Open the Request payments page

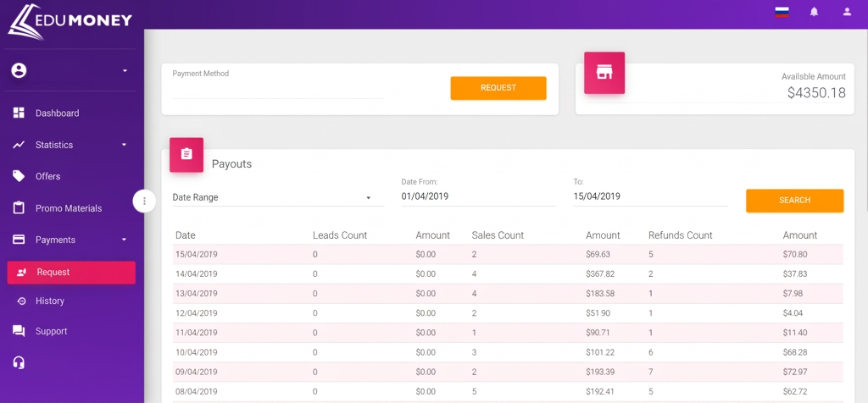71,273
